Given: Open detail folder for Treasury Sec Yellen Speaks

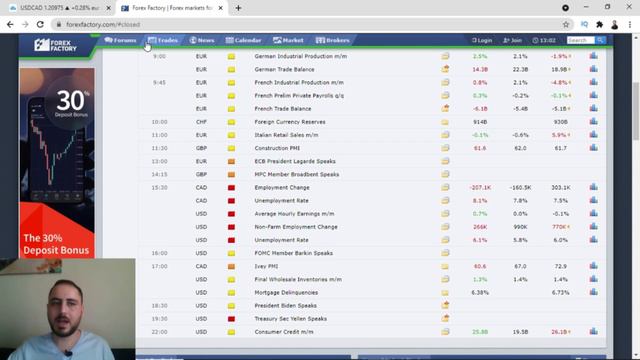Looking at the screenshot, I should pyautogui.click(x=445, y=318).
